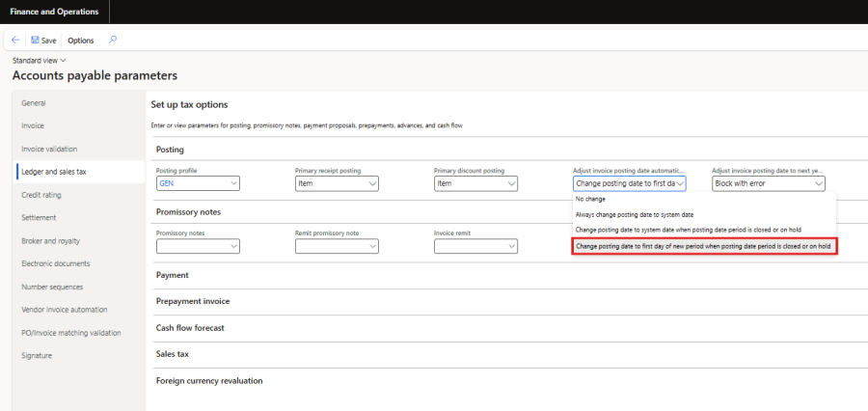Expand the Standard view selector
868x411 pixels.
(x=40, y=61)
